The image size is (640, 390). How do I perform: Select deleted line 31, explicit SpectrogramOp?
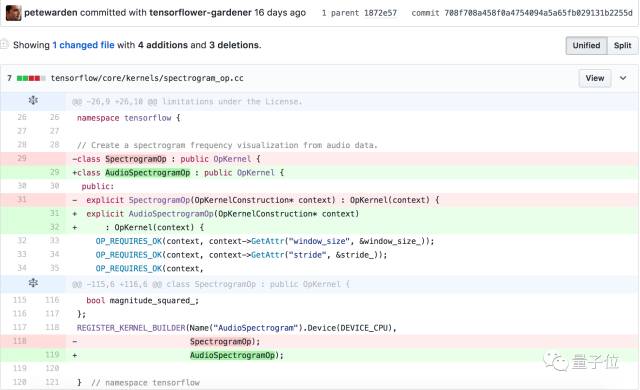point(320,200)
